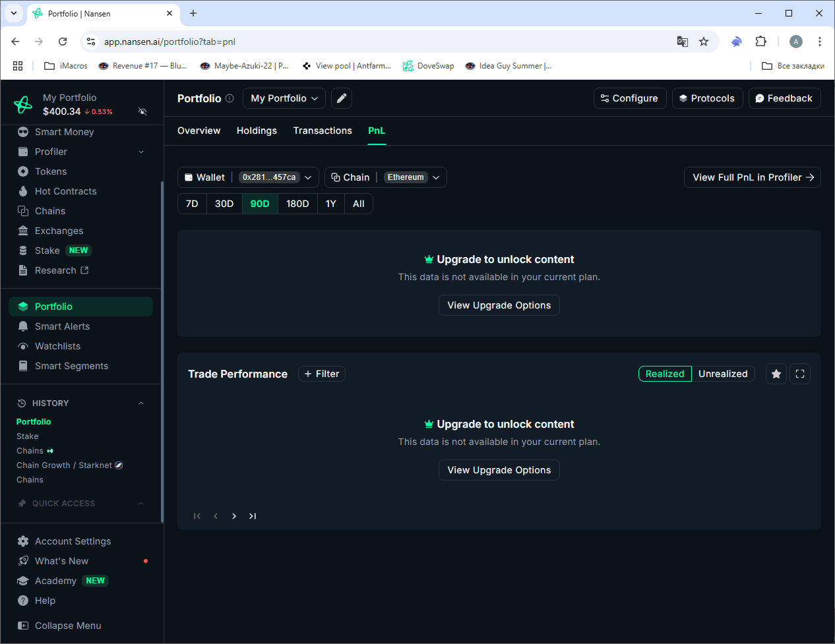
Task: Click View Upgrade Options in upper panel
Action: pyautogui.click(x=499, y=305)
